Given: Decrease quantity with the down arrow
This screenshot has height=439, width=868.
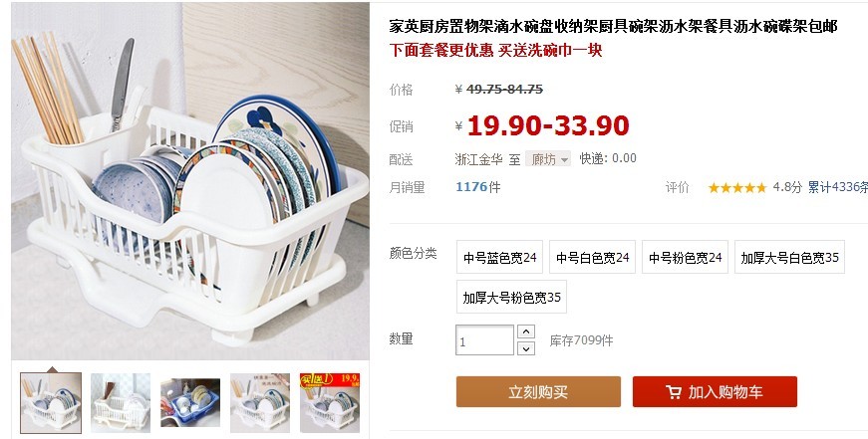Looking at the screenshot, I should [526, 348].
